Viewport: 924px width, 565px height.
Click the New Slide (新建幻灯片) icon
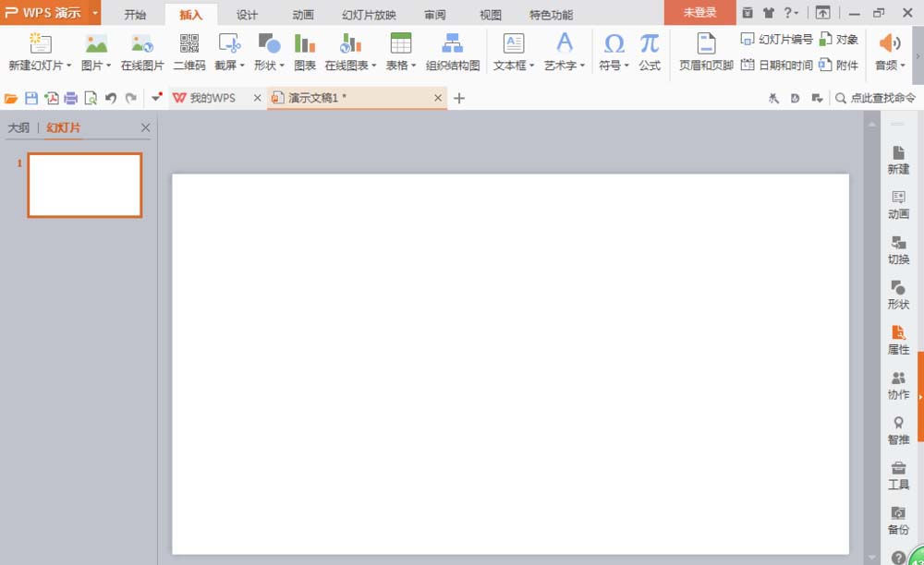coord(40,43)
